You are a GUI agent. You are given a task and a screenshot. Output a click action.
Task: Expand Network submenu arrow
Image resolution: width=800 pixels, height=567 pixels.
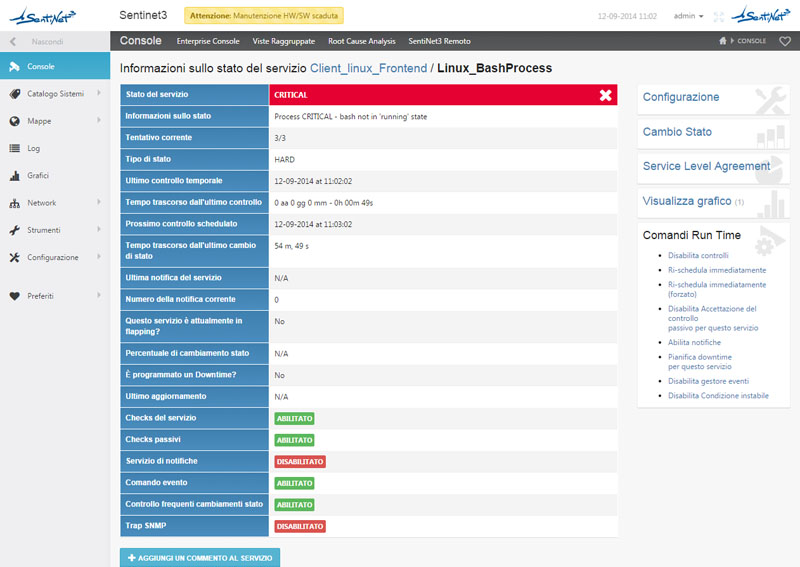[x=99, y=202]
